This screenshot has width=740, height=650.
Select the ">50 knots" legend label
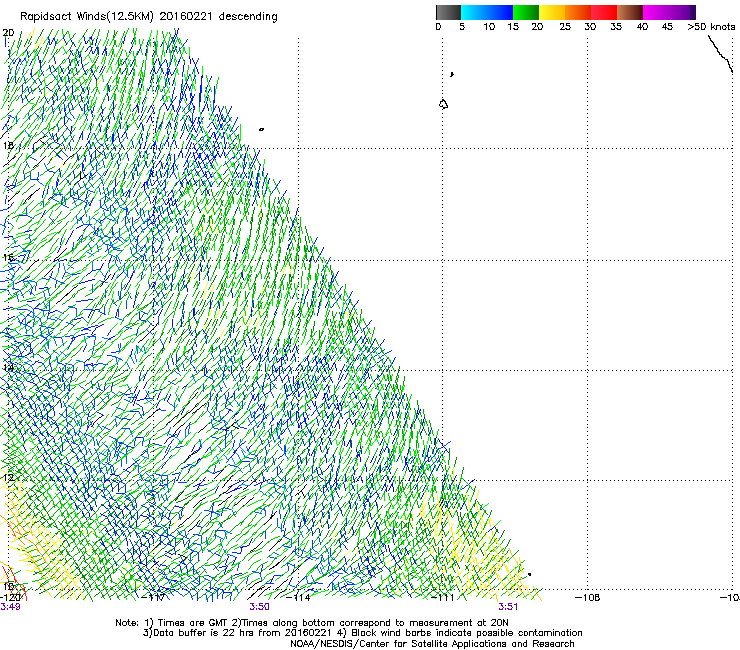coord(711,27)
